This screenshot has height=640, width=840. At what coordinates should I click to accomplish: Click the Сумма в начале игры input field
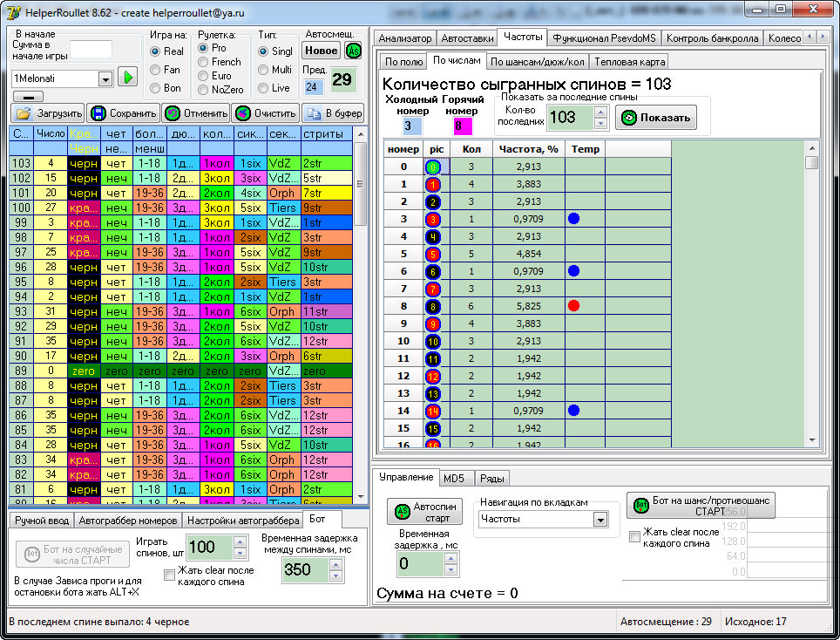coord(91,50)
